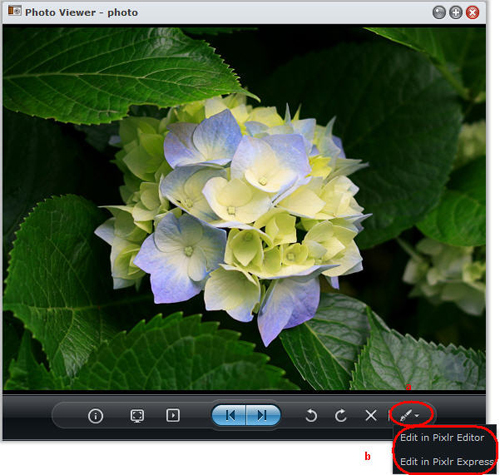Expand the small arrow beside the paintbrush
Screen dimensions: 500x475
pos(417,416)
